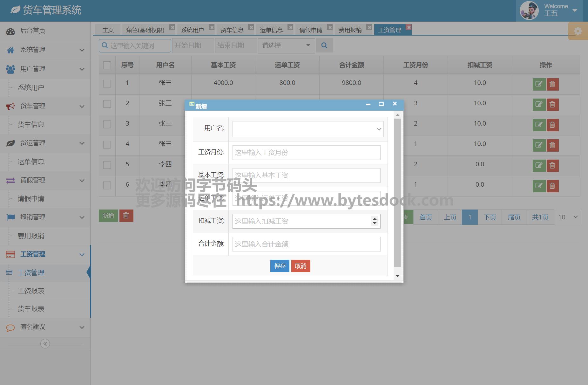Open the 用户名 dropdown in dialog
Screen dimensions: 588x385
[x=308, y=129]
